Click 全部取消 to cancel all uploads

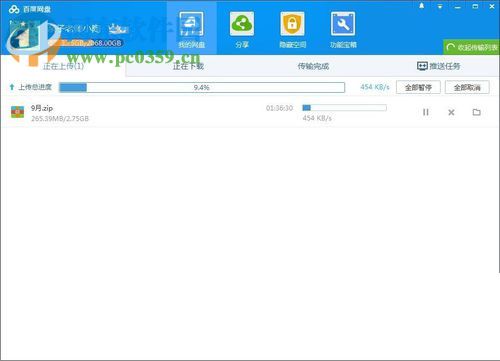pos(467,87)
